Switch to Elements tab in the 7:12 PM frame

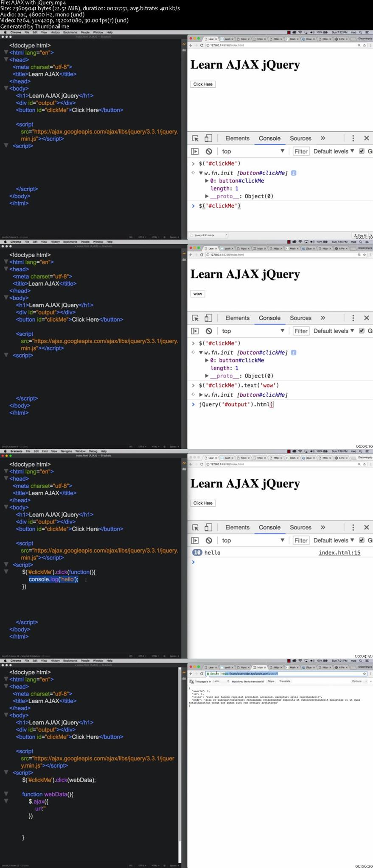(237, 138)
